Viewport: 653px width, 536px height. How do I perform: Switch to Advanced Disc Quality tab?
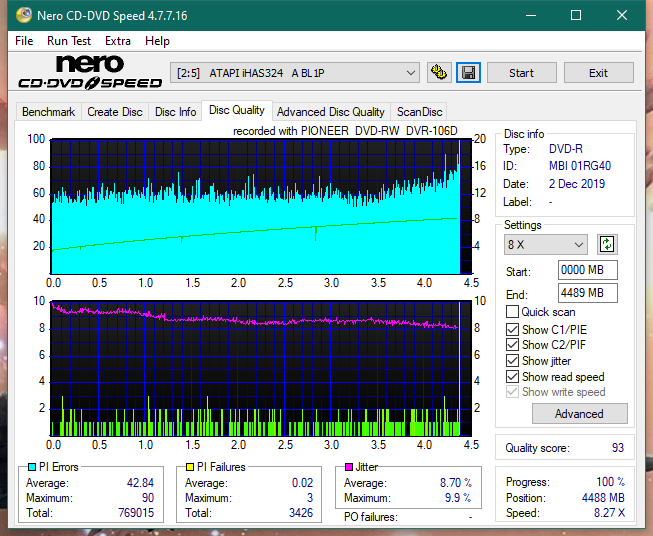331,112
